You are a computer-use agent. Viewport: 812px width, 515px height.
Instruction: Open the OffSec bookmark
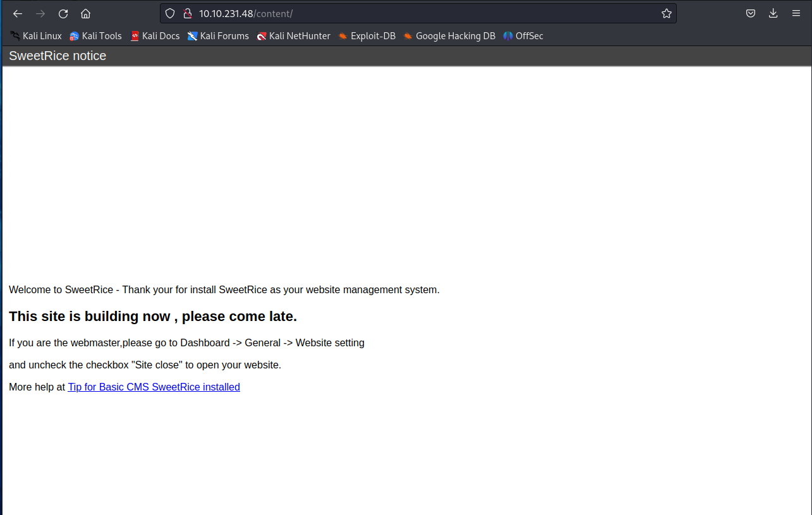523,36
